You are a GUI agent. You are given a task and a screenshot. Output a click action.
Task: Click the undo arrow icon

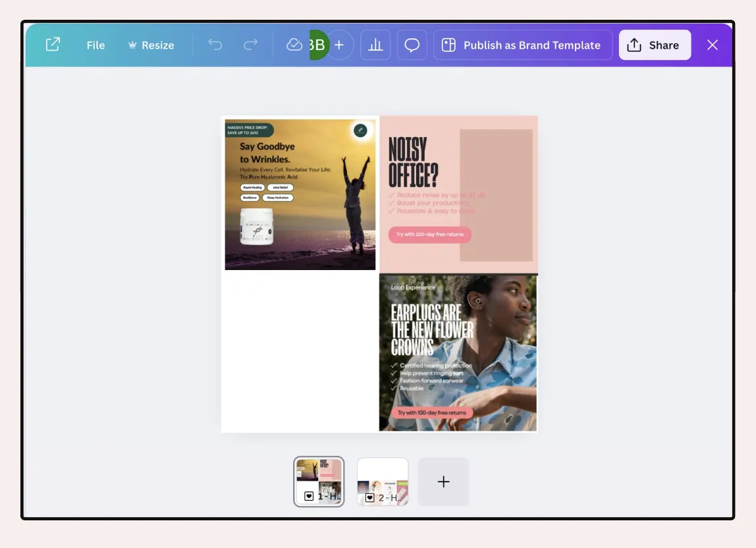[x=215, y=45]
